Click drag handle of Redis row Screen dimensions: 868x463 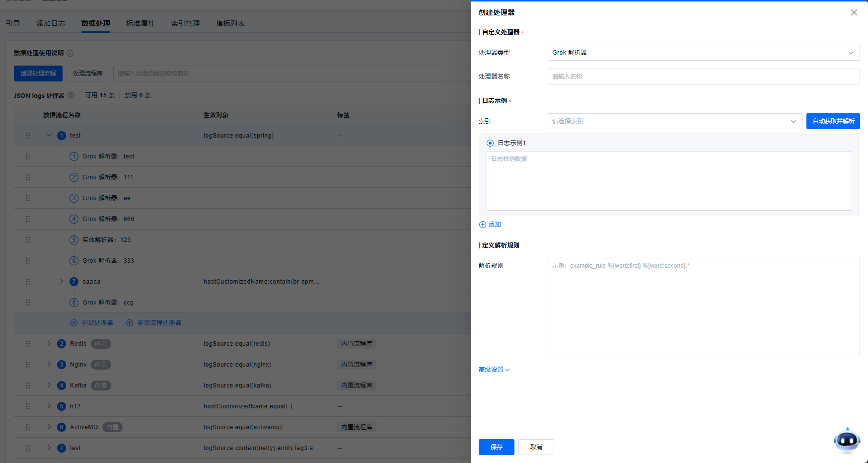point(28,344)
